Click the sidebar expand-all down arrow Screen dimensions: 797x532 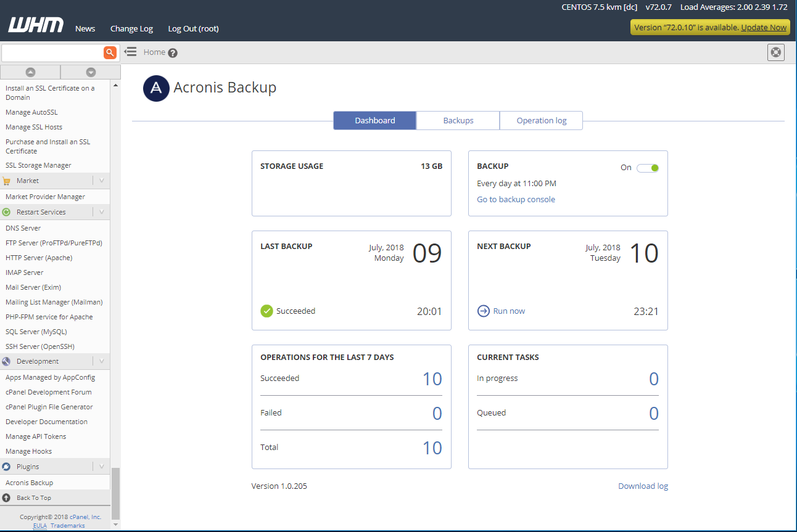tap(91, 72)
